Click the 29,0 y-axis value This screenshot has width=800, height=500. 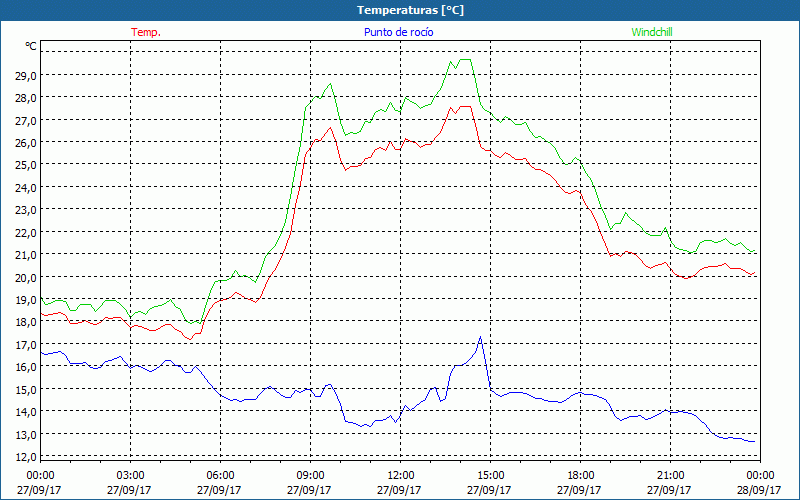(x=27, y=75)
